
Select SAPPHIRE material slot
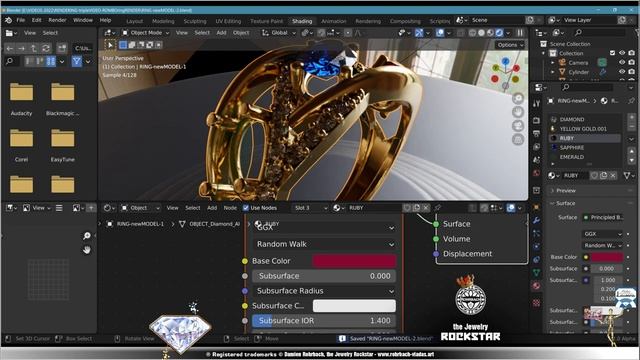tap(585, 147)
